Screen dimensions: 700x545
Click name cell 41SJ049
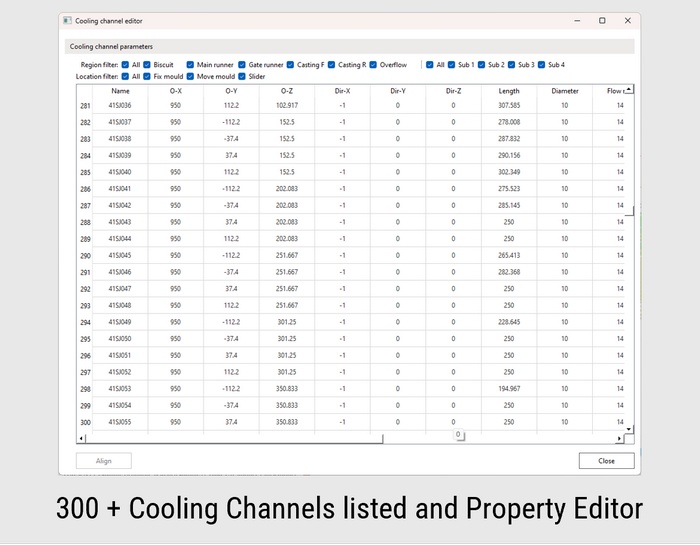pos(120,322)
